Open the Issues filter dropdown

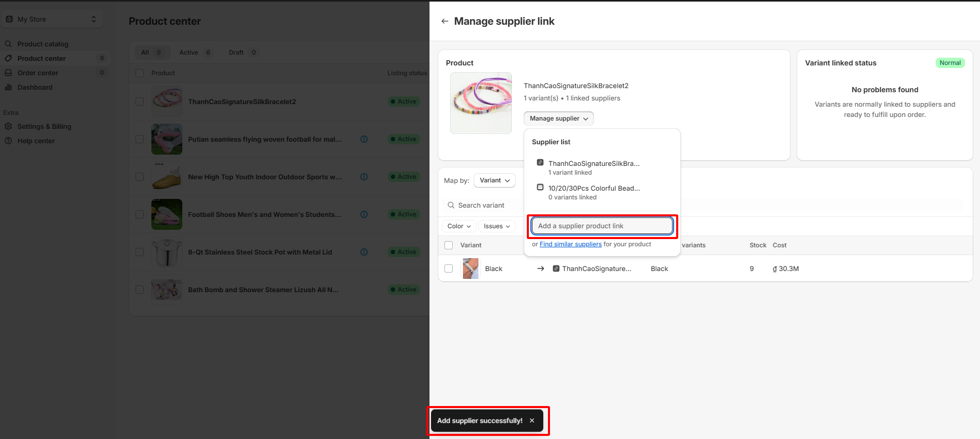click(x=496, y=226)
